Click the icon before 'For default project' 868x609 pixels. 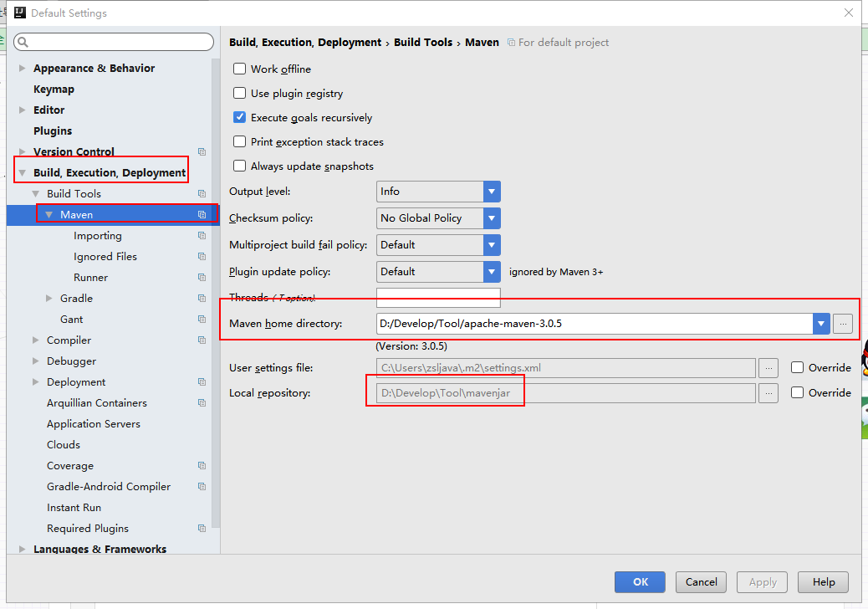[x=512, y=43]
